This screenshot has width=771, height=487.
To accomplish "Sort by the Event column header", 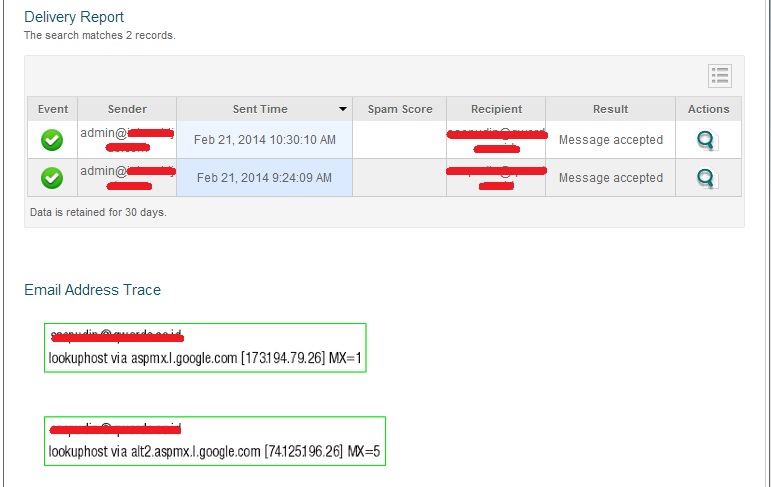I will pos(53,109).
